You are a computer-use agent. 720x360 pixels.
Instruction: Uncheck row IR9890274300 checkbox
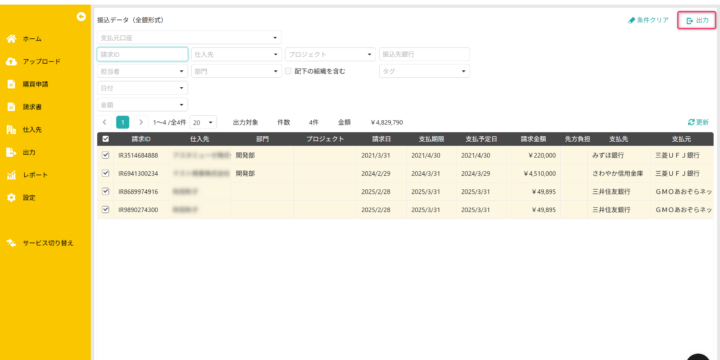click(x=106, y=209)
